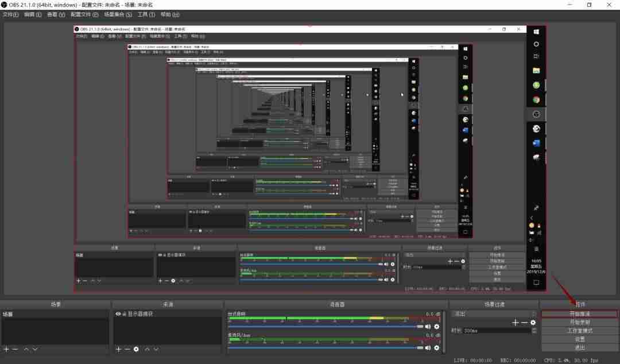Open the 文件(F) menu
This screenshot has width=620, height=364.
pyautogui.click(x=11, y=14)
